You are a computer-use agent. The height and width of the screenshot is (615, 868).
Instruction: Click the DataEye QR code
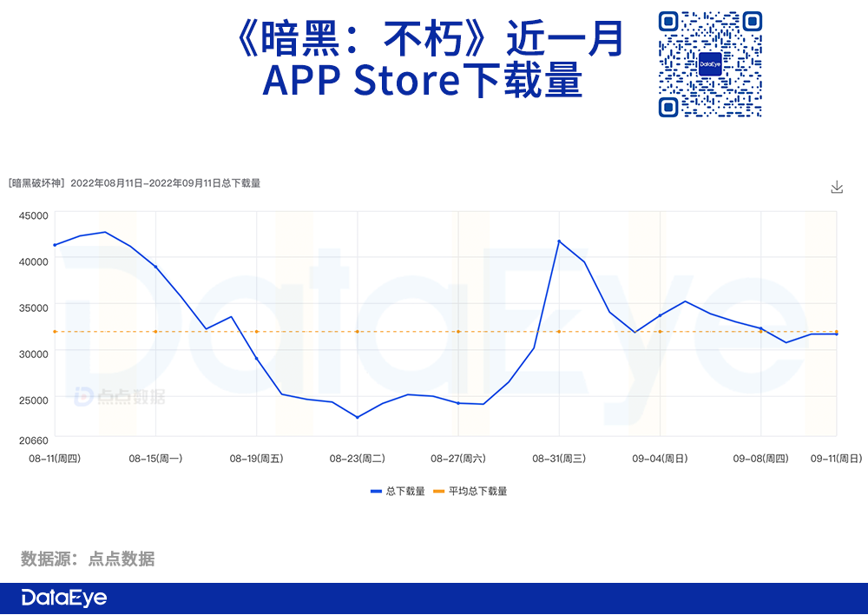[709, 64]
